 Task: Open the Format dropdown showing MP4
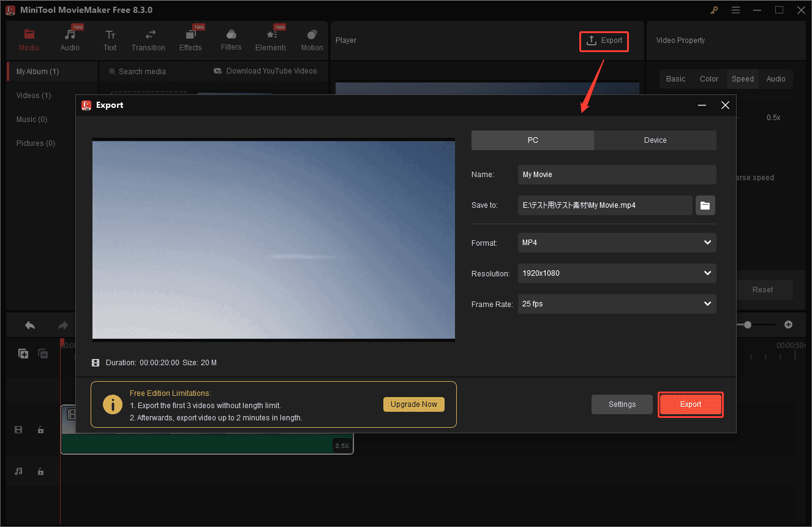617,243
